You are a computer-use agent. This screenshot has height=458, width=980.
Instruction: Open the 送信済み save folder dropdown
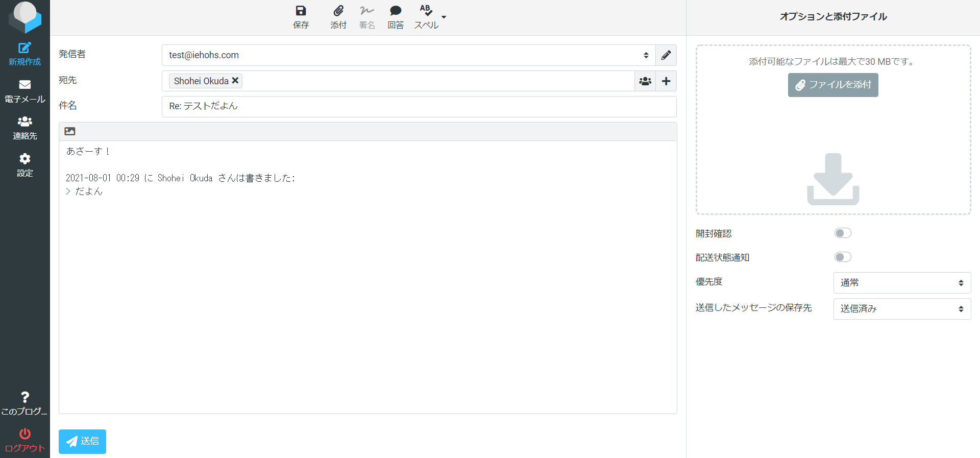click(x=901, y=309)
